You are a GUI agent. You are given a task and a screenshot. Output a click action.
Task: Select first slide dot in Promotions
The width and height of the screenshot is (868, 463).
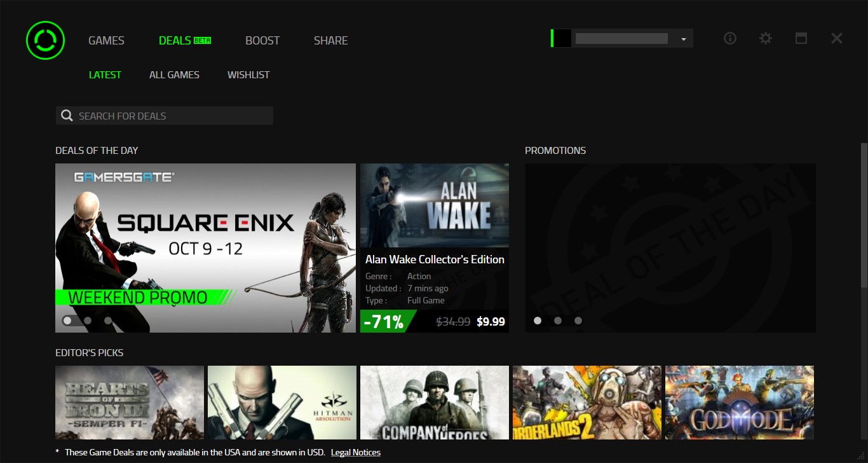point(538,321)
